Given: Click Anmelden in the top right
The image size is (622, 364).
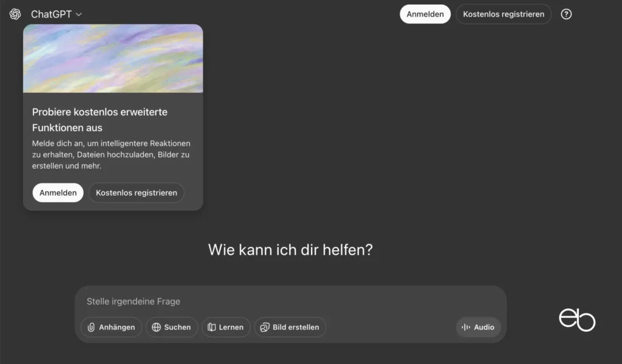Looking at the screenshot, I should [425, 14].
